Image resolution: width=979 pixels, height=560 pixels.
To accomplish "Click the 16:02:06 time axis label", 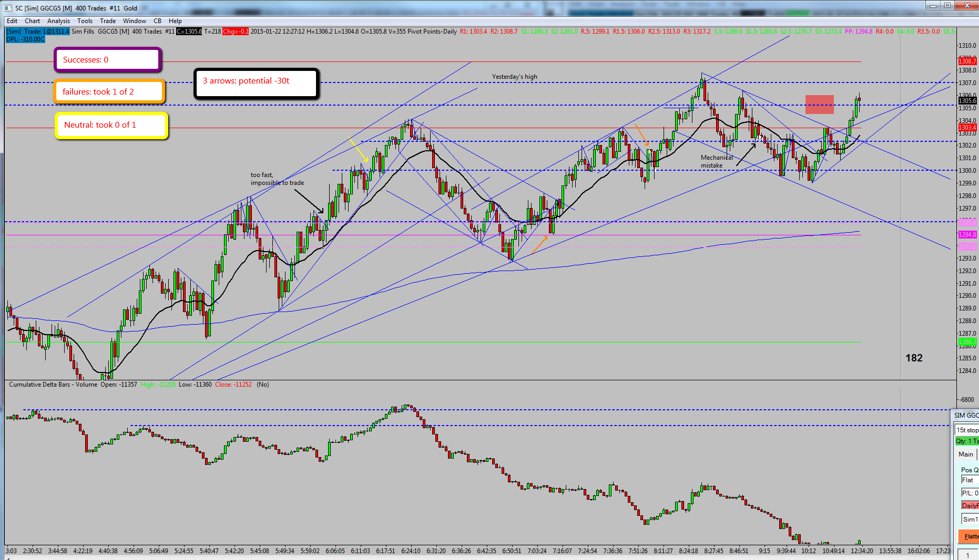I will pos(919,551).
